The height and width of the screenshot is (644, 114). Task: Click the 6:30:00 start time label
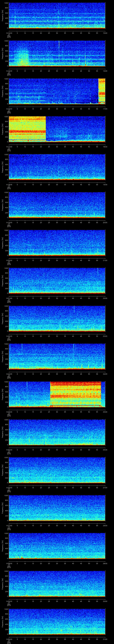pos(9,639)
